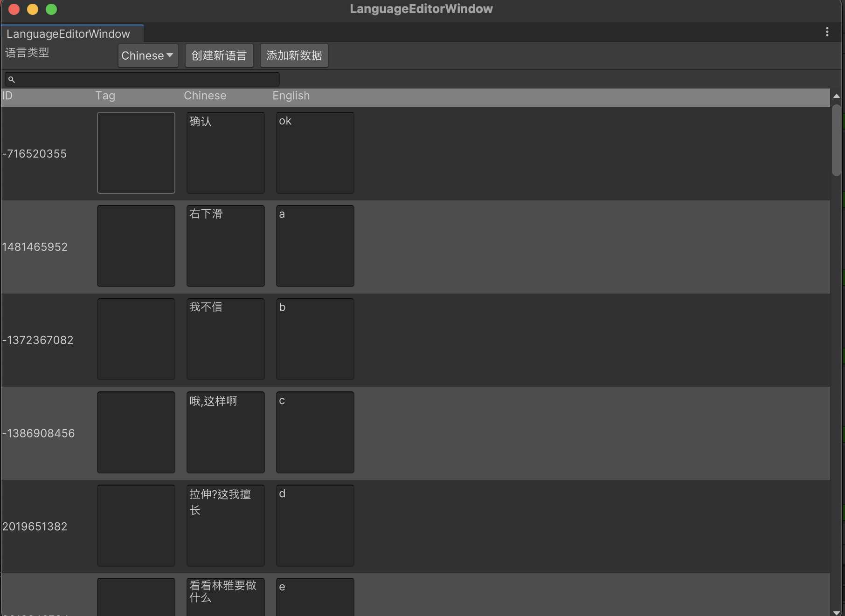
Task: Edit the English field containing ok
Action: click(315, 153)
